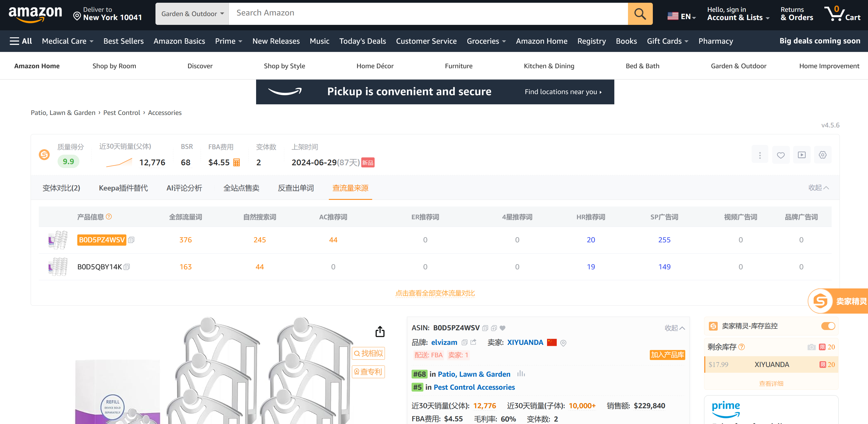
Task: Click the three-dot more options icon
Action: coord(760,155)
